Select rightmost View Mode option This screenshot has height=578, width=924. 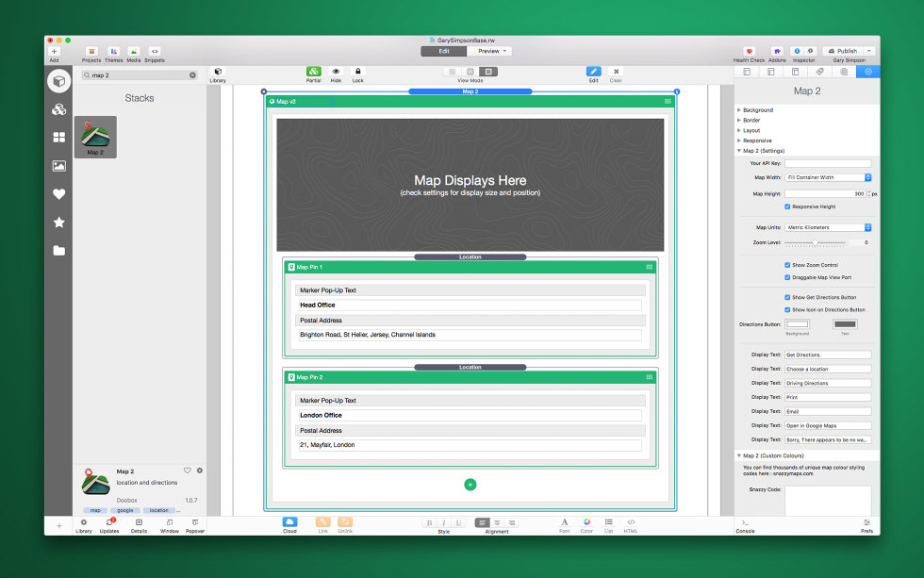coord(488,72)
